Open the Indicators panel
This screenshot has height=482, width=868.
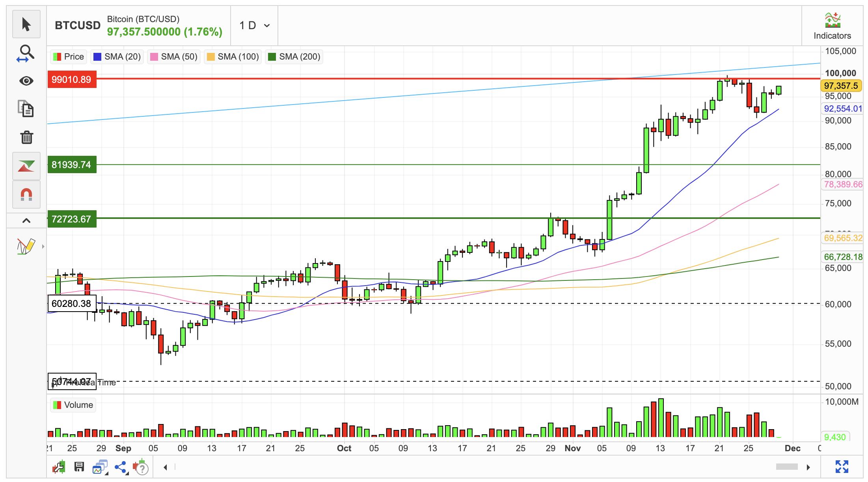point(832,26)
